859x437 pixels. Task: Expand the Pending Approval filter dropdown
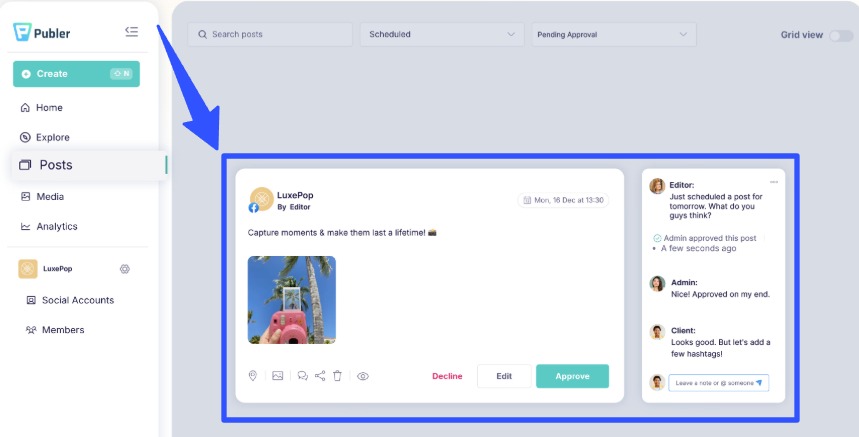(613, 34)
